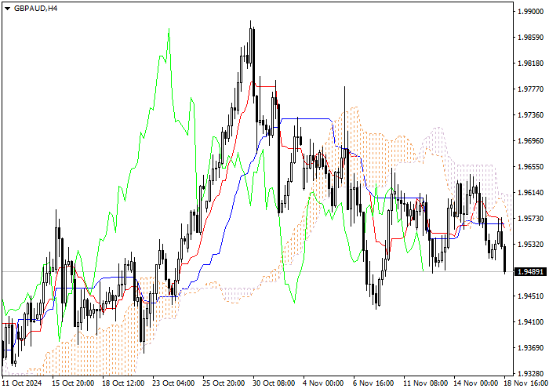Click the 1.94510 price scale label
549x392 pixels.
pos(531,296)
